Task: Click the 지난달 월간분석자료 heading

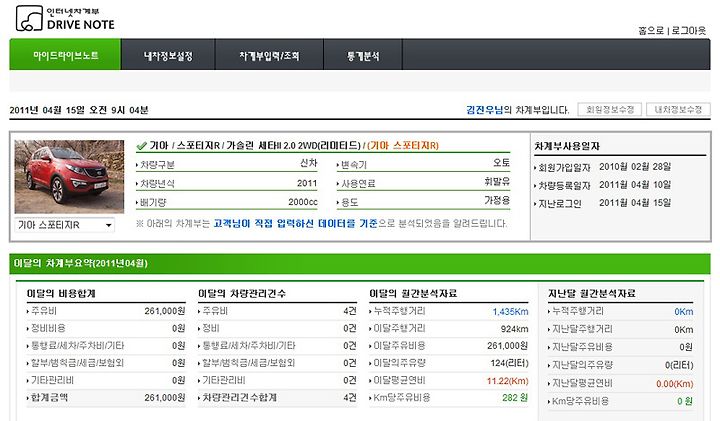Action: click(592, 293)
